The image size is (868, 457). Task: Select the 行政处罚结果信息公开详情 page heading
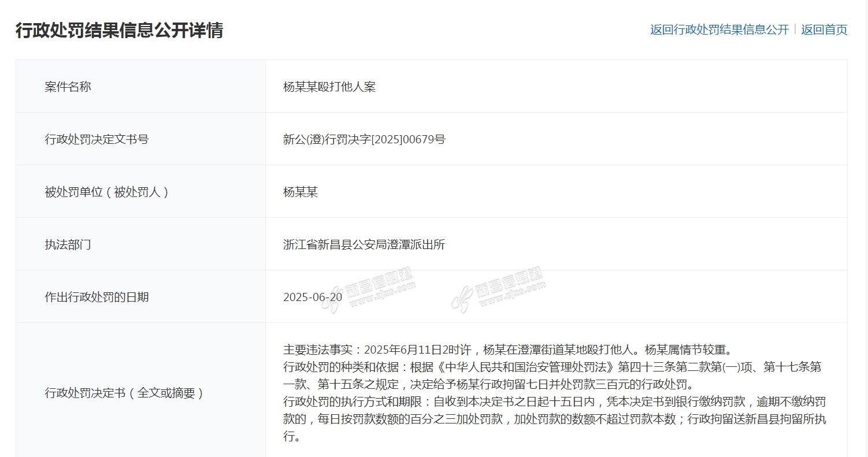click(119, 30)
